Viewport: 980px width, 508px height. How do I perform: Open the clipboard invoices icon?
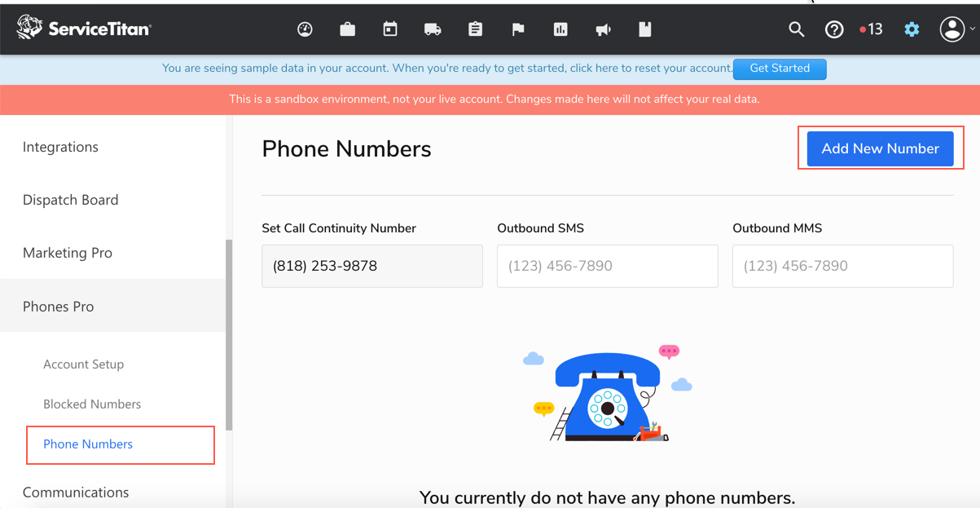pos(476,29)
